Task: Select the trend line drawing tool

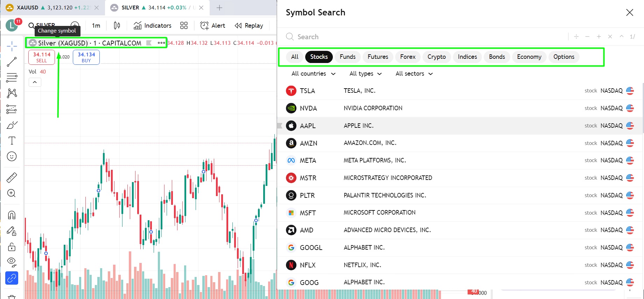Action: pos(12,62)
